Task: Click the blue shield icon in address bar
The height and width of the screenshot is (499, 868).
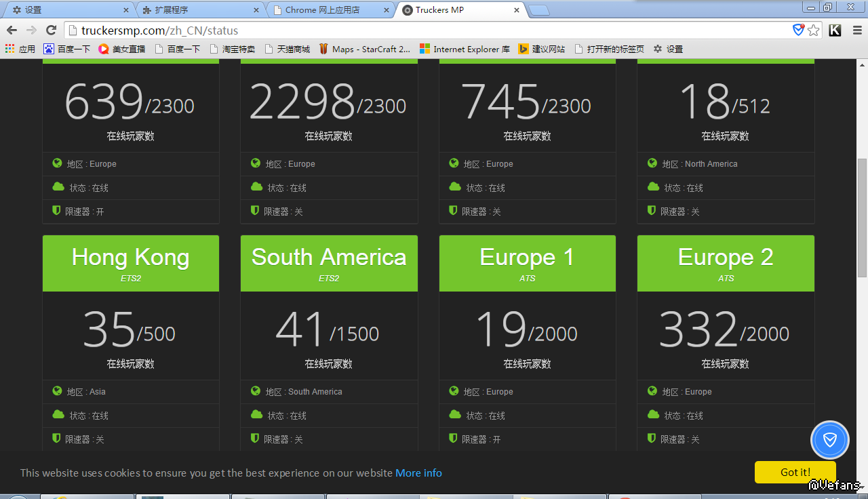Action: [x=799, y=30]
